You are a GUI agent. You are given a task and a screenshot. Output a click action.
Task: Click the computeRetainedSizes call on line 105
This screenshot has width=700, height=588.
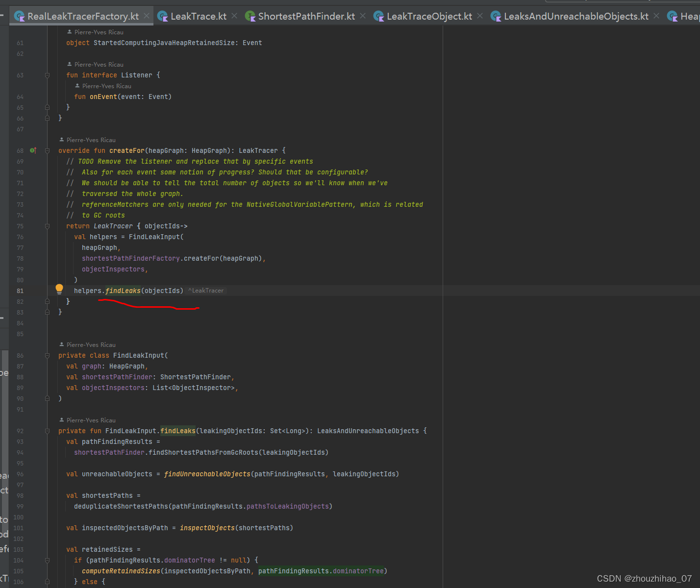tap(121, 571)
